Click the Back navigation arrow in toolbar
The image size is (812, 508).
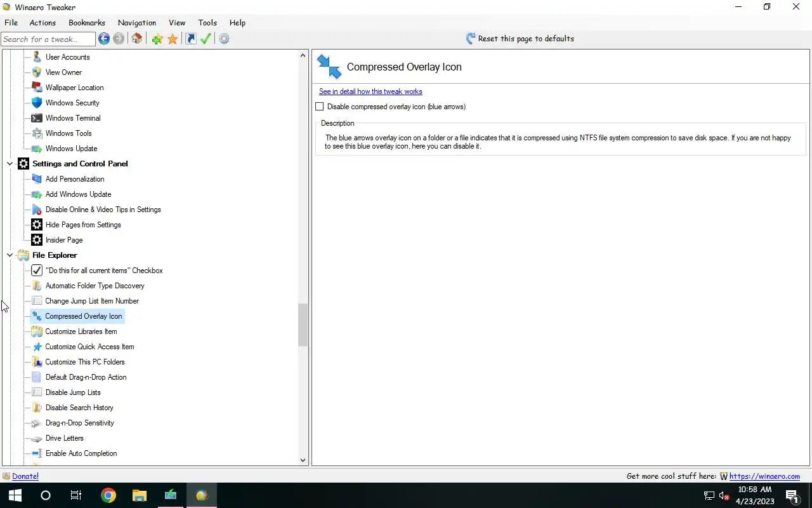coord(104,39)
